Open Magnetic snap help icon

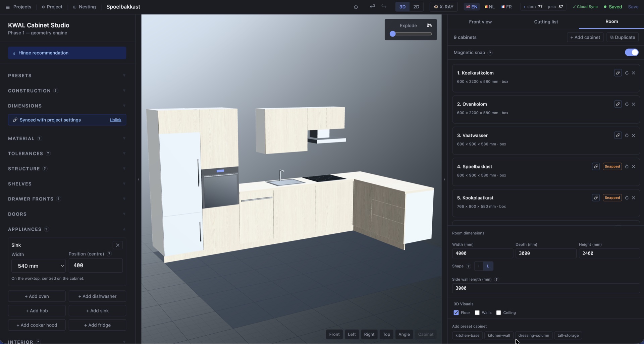490,53
